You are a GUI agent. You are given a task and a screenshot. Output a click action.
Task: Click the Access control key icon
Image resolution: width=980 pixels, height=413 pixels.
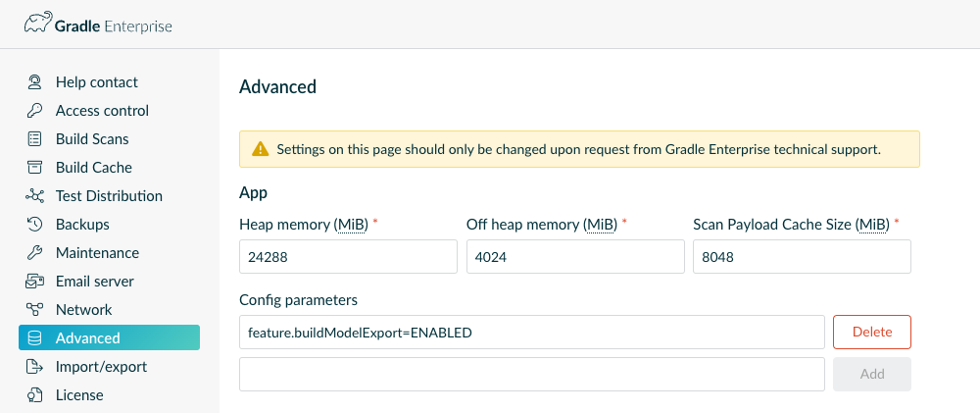35,111
